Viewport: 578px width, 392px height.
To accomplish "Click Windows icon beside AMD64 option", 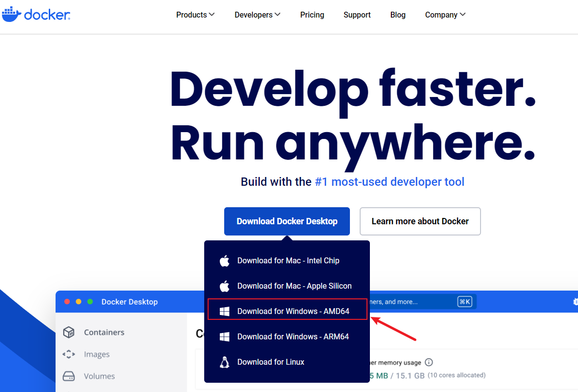I will [x=225, y=311].
